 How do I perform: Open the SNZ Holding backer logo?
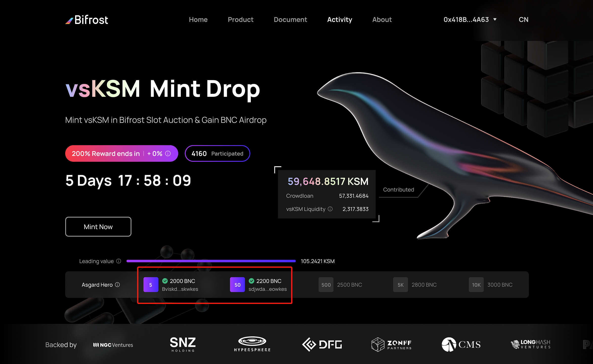point(183,344)
